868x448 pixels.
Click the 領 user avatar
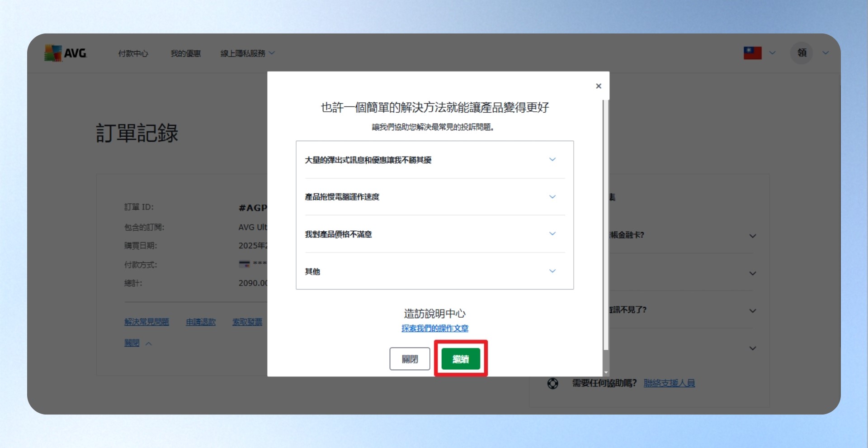[802, 53]
